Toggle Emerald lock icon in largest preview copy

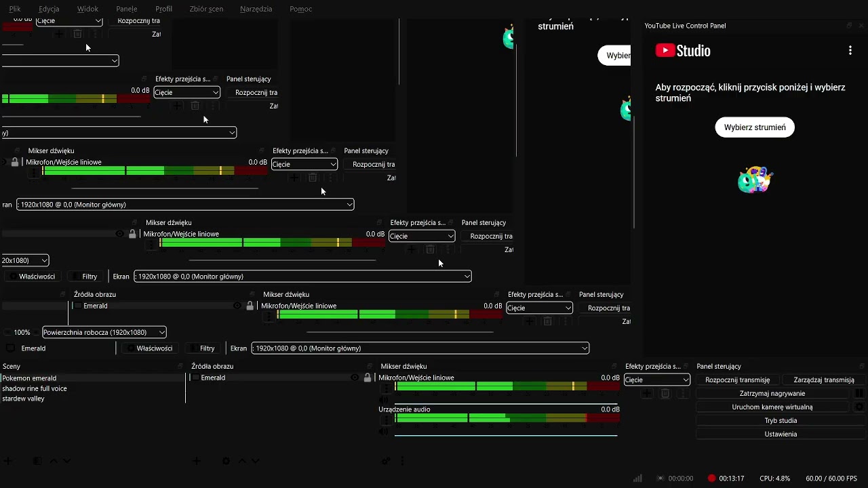click(x=250, y=306)
